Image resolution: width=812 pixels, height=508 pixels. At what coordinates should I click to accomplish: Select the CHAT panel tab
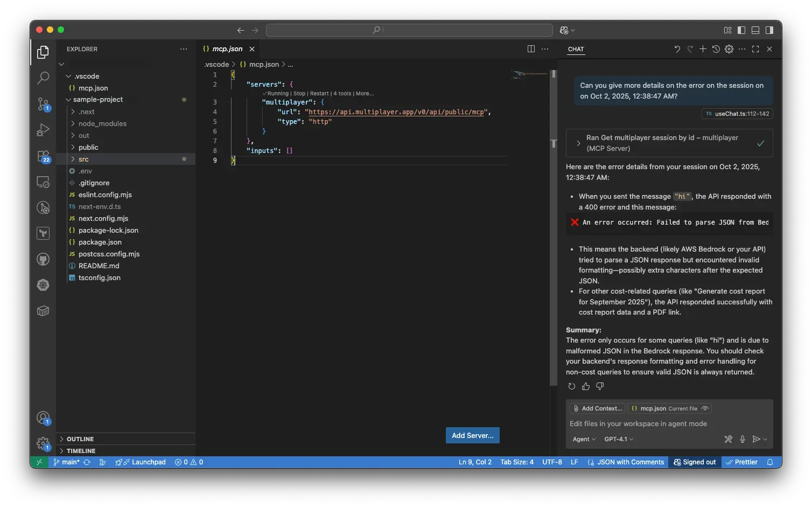point(576,49)
